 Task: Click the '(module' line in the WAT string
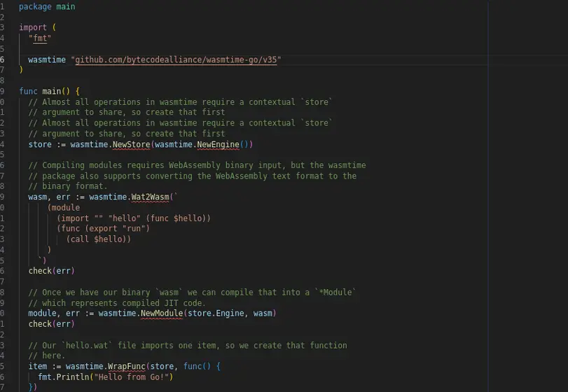(x=64, y=207)
